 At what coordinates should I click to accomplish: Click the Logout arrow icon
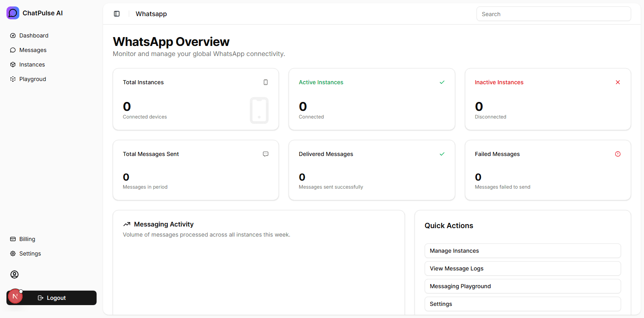(41, 298)
